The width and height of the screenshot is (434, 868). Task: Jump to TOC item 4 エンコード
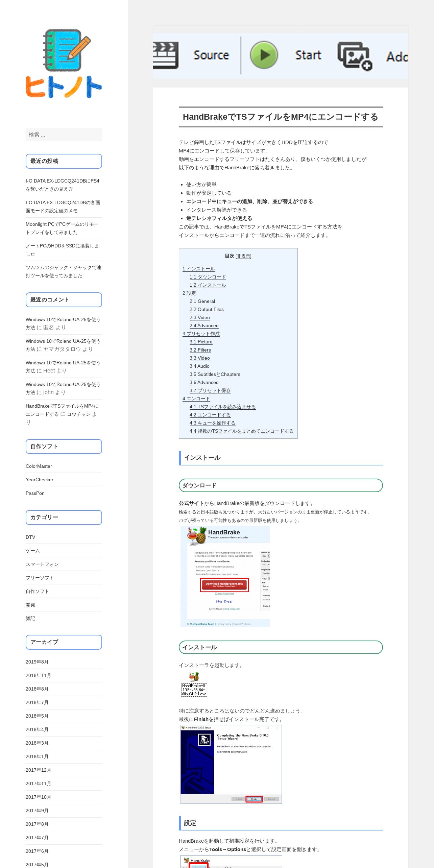pyautogui.click(x=196, y=399)
